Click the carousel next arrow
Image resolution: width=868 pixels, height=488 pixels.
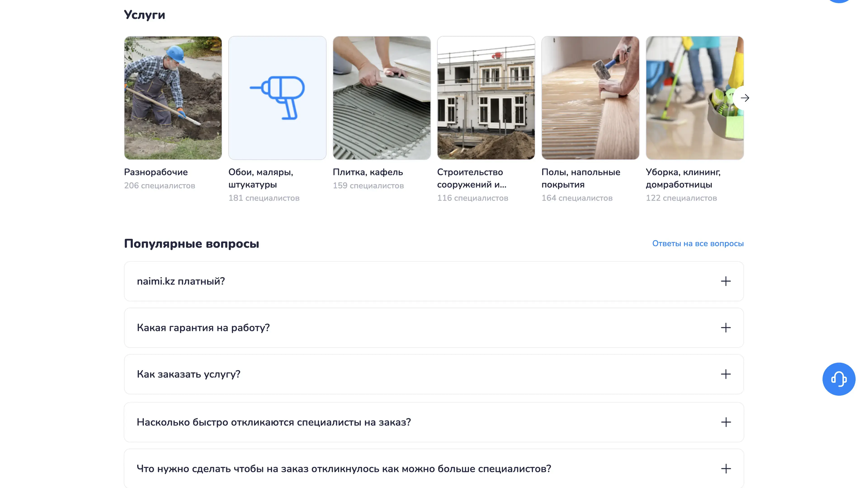click(x=744, y=98)
